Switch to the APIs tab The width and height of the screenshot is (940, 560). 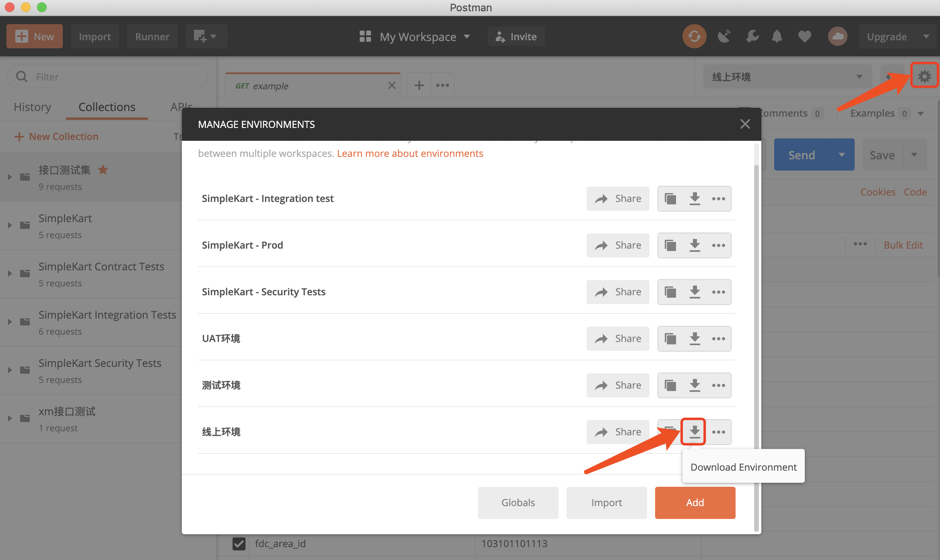tap(181, 106)
